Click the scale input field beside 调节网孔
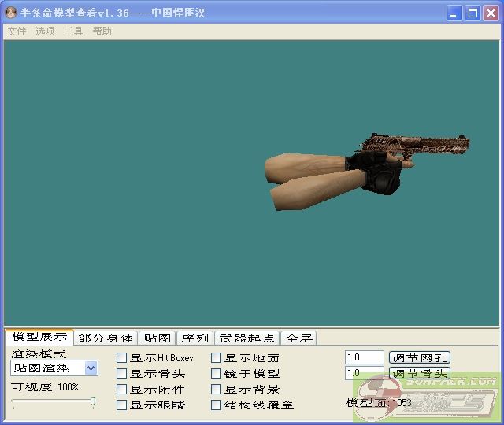Viewport: 504px width, 425px height. coord(364,357)
